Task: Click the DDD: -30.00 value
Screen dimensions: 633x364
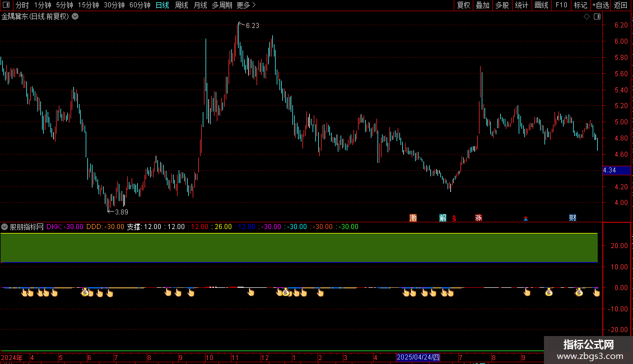Action: tap(105, 227)
